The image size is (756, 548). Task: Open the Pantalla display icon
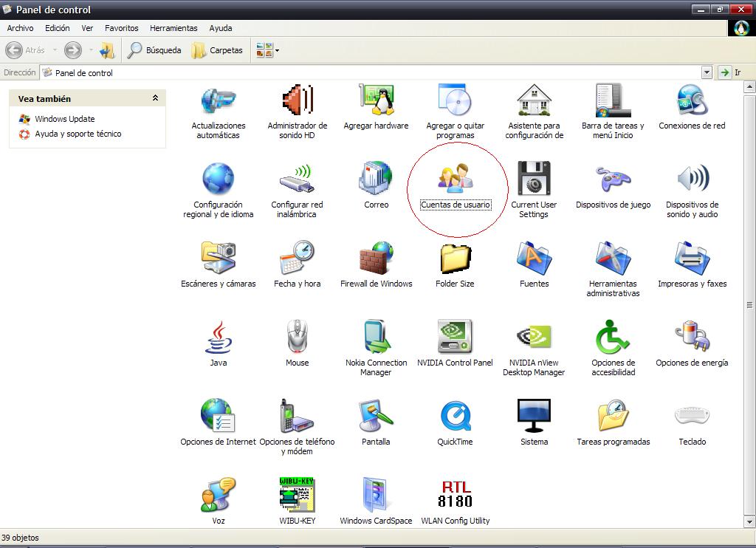[x=376, y=415]
